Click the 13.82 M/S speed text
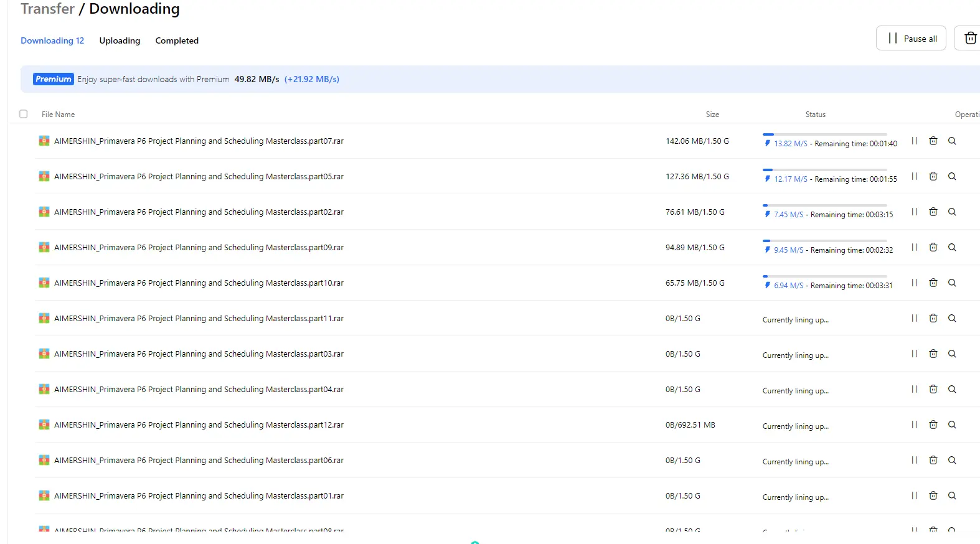 click(790, 144)
